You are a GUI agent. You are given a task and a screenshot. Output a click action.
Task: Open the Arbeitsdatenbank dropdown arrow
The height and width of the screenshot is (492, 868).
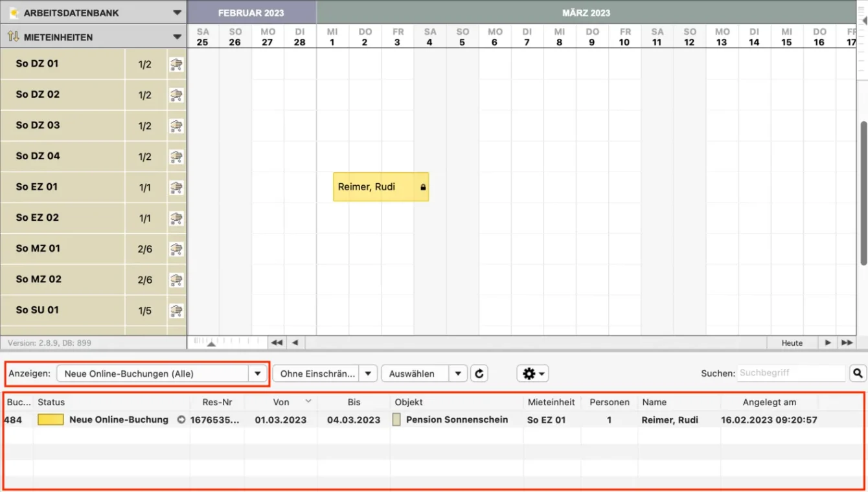point(177,12)
